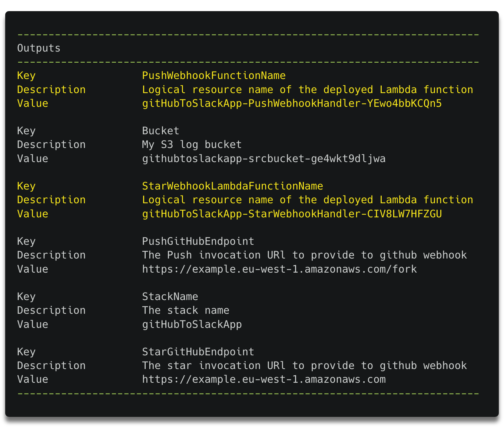Click the Value label beside the PushWebhookHandler name
504x428 pixels.
tap(33, 103)
